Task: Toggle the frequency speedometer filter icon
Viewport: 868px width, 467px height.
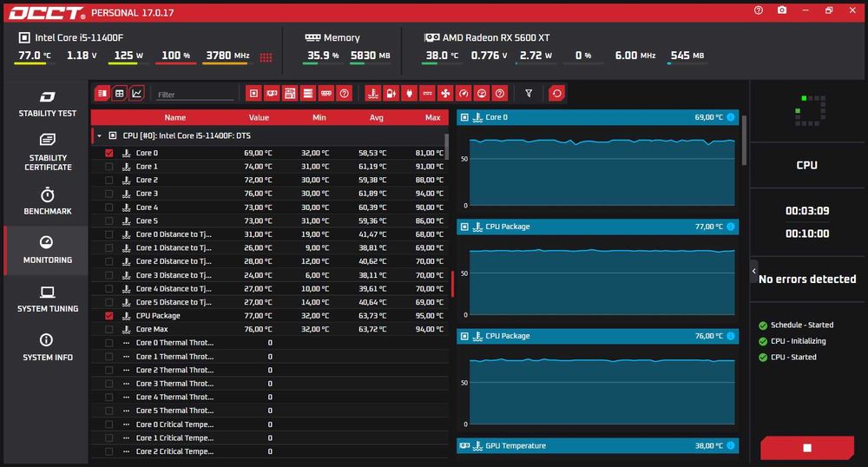Action: pos(464,94)
